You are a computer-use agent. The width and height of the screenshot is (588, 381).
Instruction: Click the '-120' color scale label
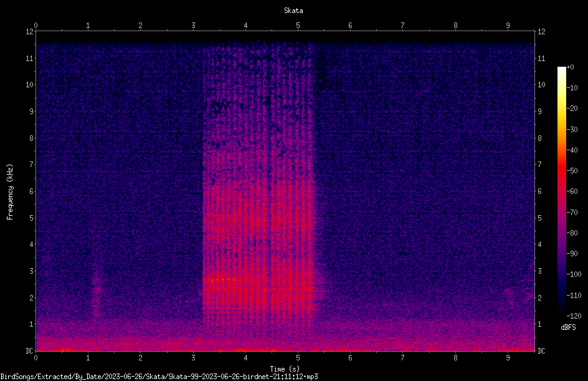[574, 316]
